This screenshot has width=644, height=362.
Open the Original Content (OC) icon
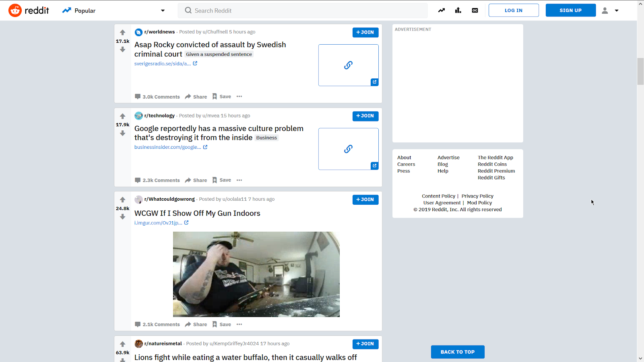pyautogui.click(x=475, y=10)
